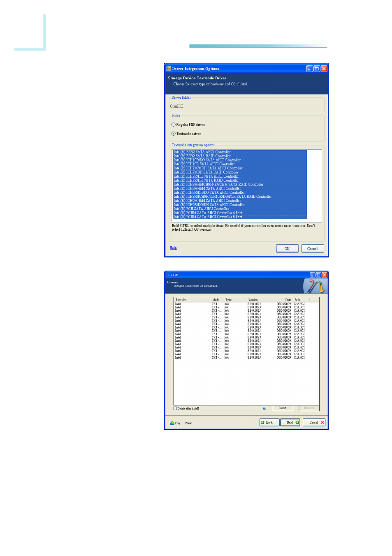Open the Help link in the driver dialog

[173, 248]
